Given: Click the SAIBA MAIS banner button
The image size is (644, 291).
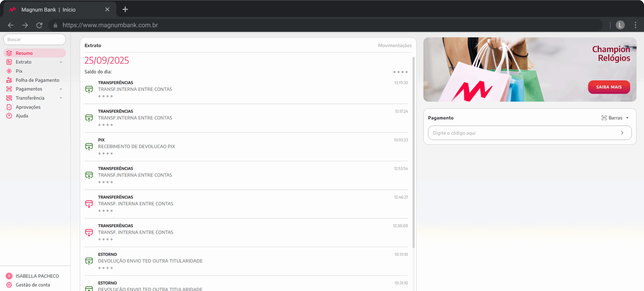Looking at the screenshot, I should (609, 87).
